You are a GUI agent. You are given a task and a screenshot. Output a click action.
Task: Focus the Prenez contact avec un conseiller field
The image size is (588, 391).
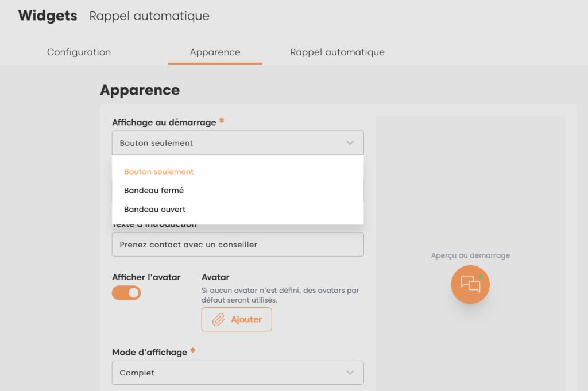click(238, 245)
